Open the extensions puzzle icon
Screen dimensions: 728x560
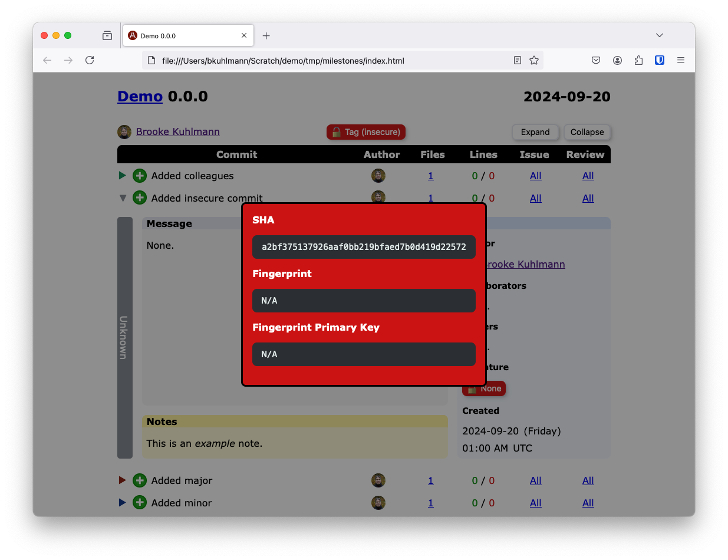tap(638, 60)
